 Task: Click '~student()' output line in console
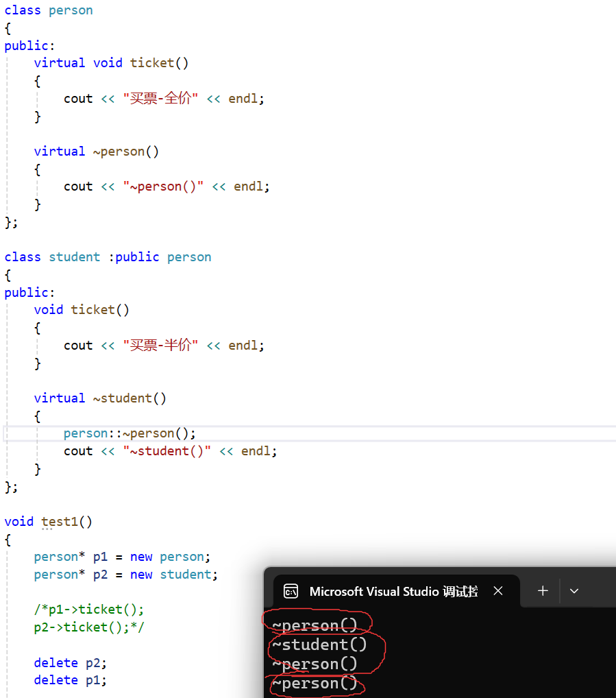pos(319,645)
